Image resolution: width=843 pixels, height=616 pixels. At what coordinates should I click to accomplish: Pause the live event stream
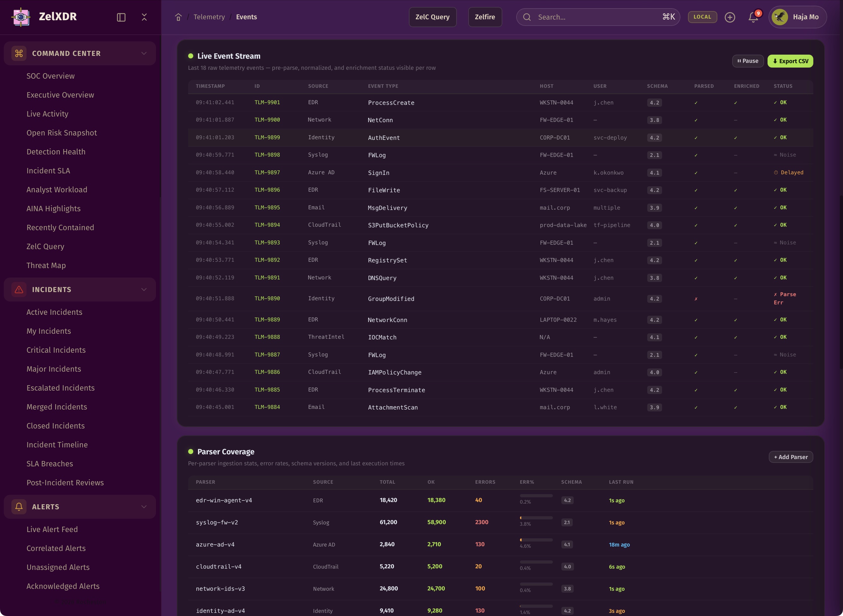pyautogui.click(x=748, y=61)
